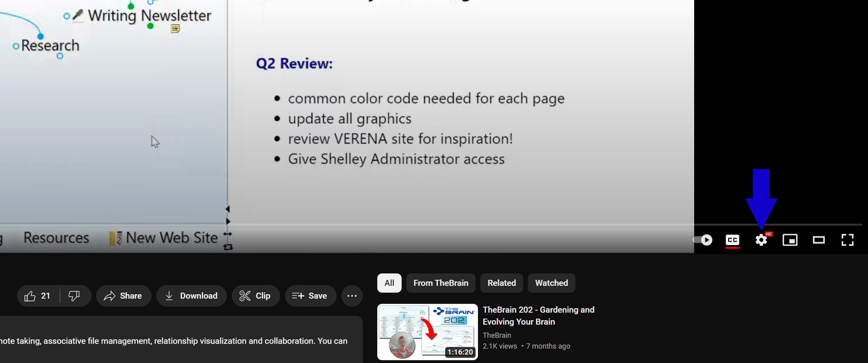Share this video
Image resolution: width=868 pixels, height=363 pixels.
pos(123,296)
